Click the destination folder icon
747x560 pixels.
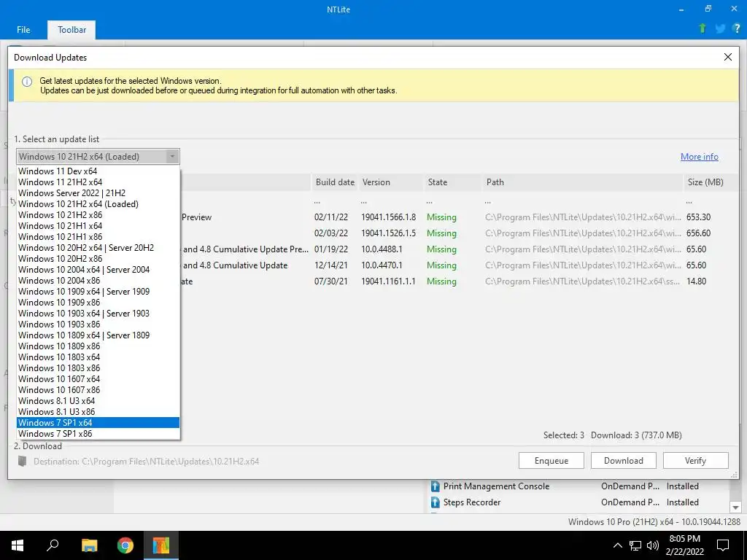(x=22, y=461)
